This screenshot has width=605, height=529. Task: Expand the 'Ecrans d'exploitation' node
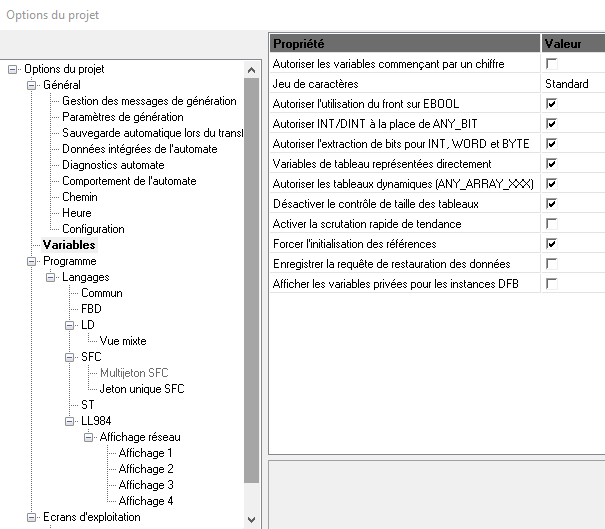pyautogui.click(x=31, y=517)
